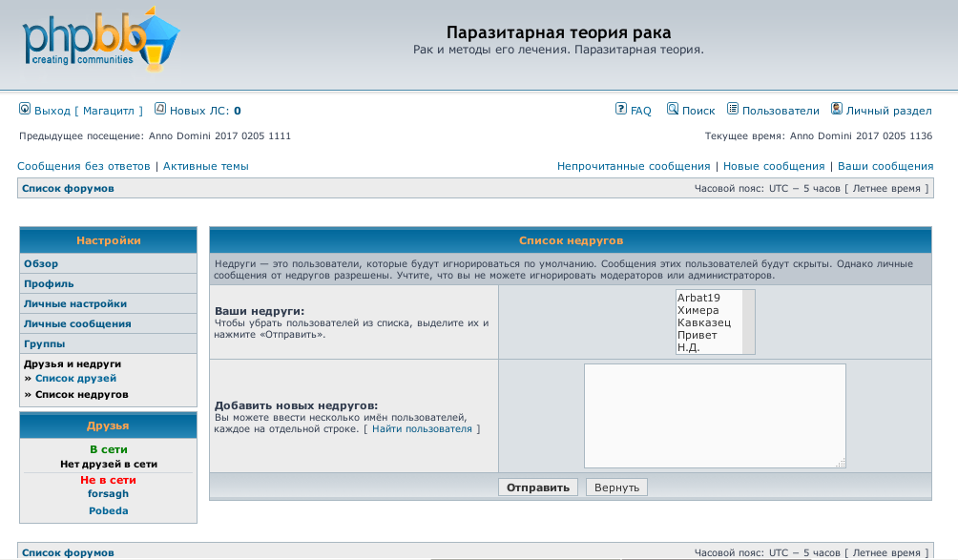Click the private messages icon beside Новых ЛС
This screenshot has height=560, width=958.
tap(160, 109)
